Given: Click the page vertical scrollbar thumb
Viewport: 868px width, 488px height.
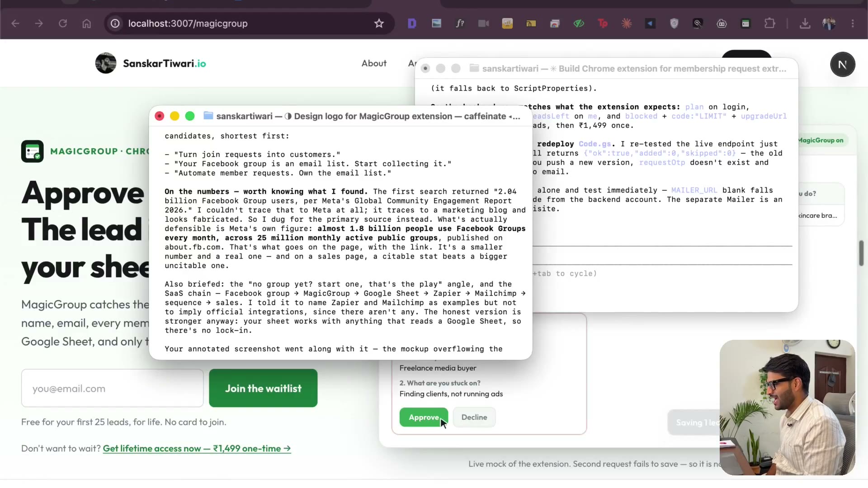Looking at the screenshot, I should click(x=862, y=253).
